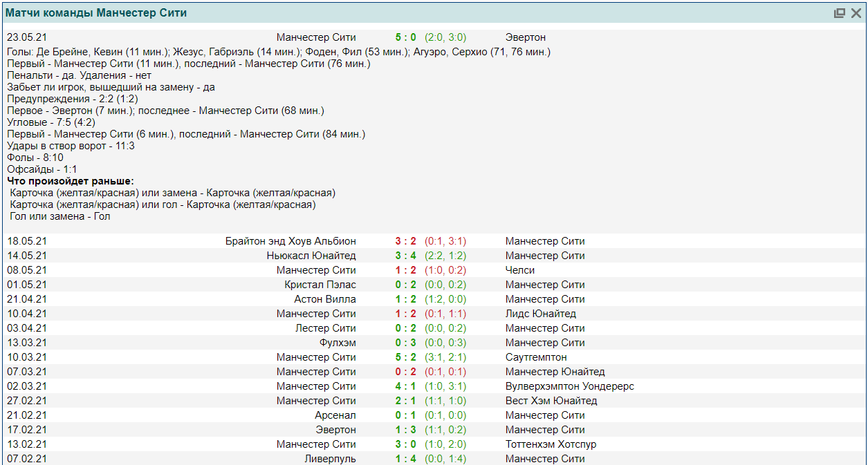
Task: Click the title 'Матчи команды Манчестер Сити'
Action: pyautogui.click(x=96, y=13)
